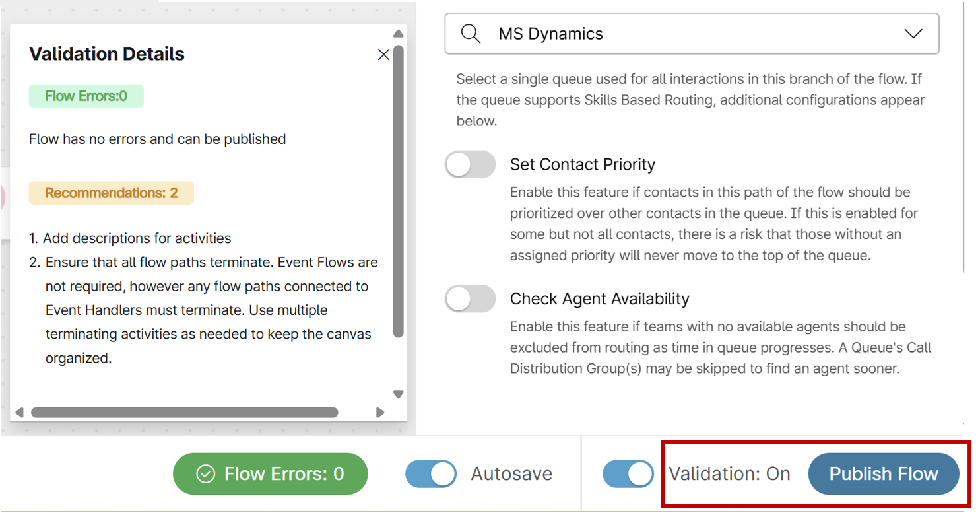Image resolution: width=980 pixels, height=521 pixels.
Task: Click the Validation Details vertical scrollbar thumb
Action: (398, 191)
